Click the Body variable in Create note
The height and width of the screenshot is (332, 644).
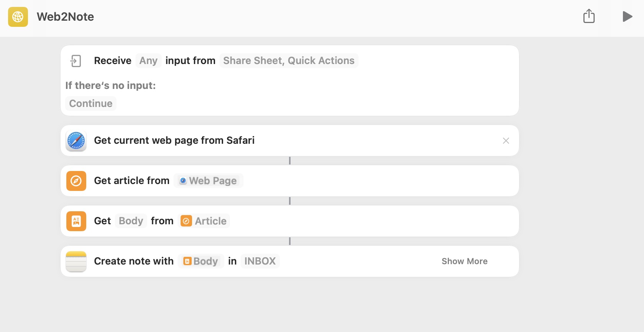click(201, 261)
